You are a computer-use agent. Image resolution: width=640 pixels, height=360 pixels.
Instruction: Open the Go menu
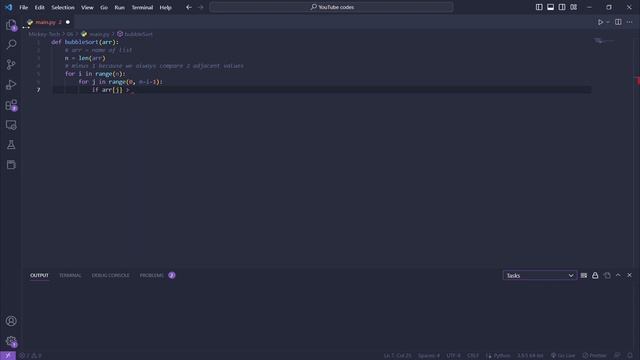(x=104, y=7)
